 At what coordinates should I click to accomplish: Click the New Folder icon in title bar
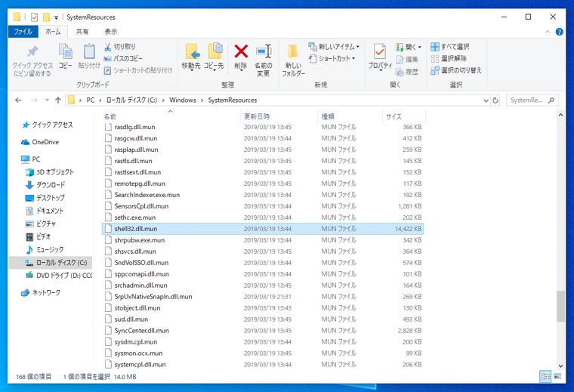[x=46, y=17]
